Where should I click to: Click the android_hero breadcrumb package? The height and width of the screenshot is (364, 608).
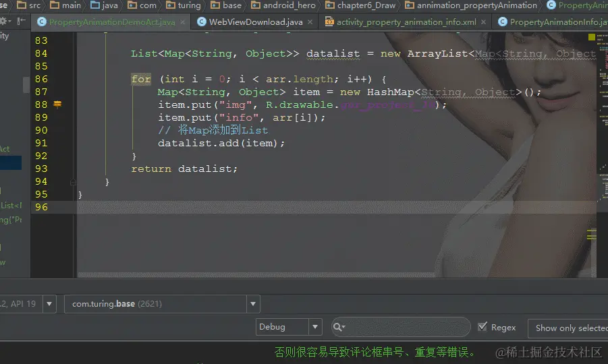(283, 5)
